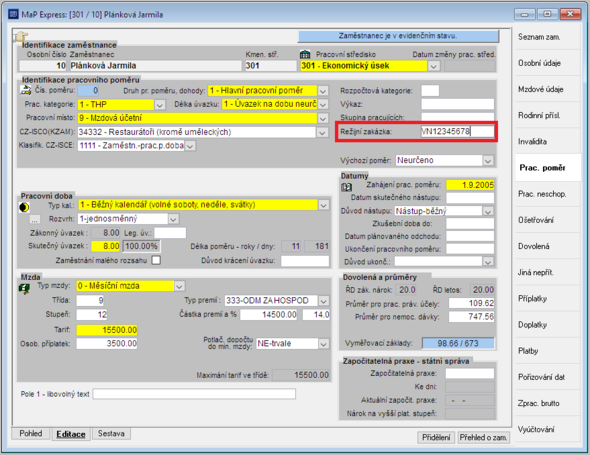The width and height of the screenshot is (590, 455).
Task: Click the money icon beside Typ mzdy
Action: pos(24,289)
